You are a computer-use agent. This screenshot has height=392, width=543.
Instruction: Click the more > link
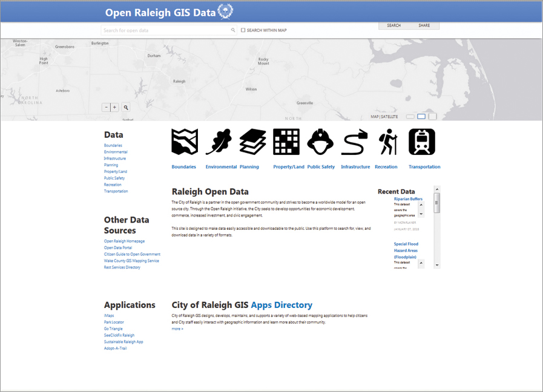point(177,329)
